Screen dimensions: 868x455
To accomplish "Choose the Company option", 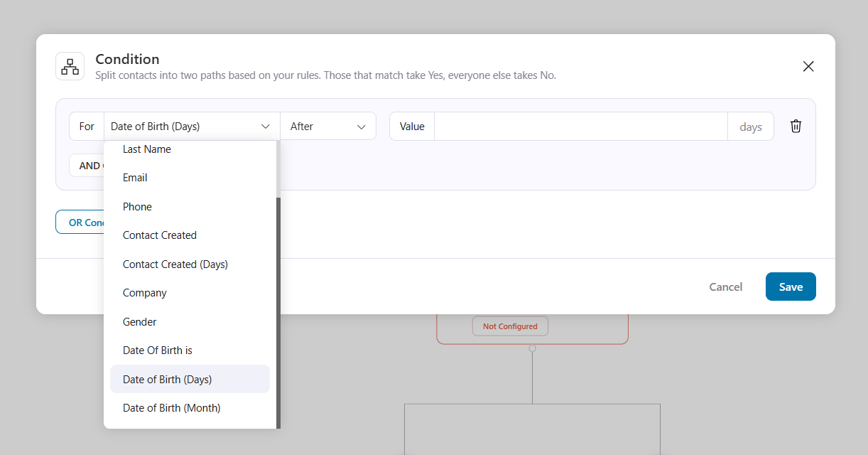I will tap(190, 293).
